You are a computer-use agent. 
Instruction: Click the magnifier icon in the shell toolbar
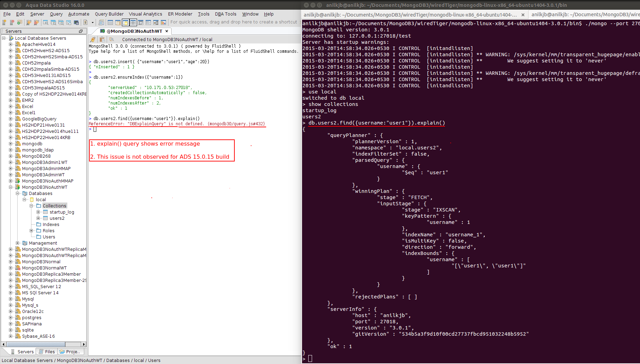click(x=111, y=39)
